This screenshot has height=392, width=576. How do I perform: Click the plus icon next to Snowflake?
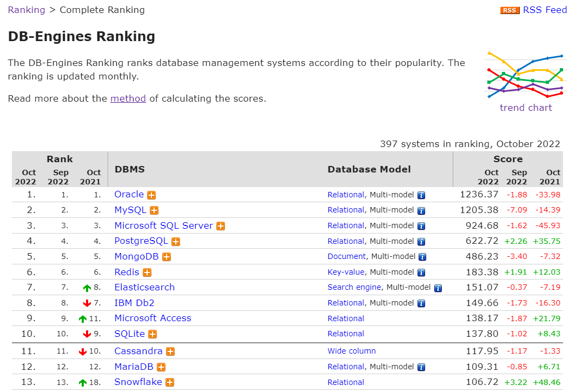point(170,382)
